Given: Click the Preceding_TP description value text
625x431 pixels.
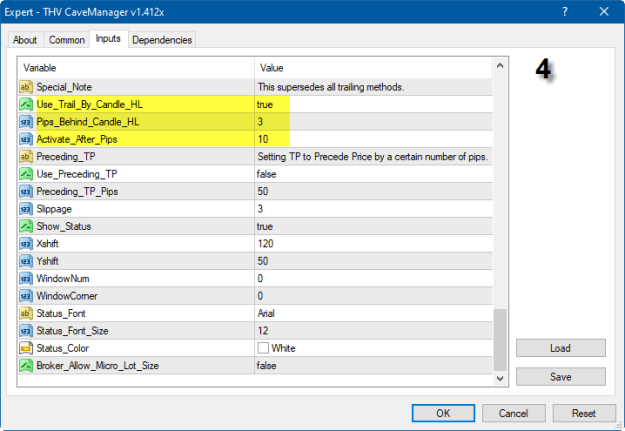Looking at the screenshot, I should tap(373, 157).
